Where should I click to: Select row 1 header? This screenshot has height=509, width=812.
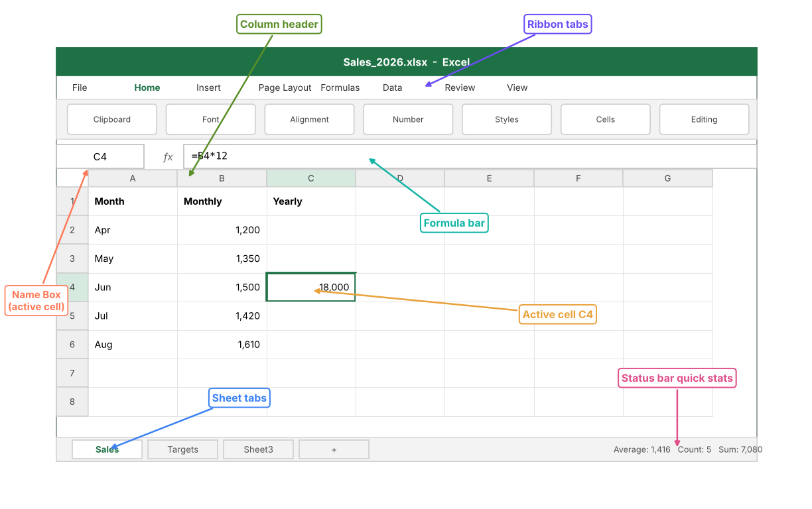point(72,201)
